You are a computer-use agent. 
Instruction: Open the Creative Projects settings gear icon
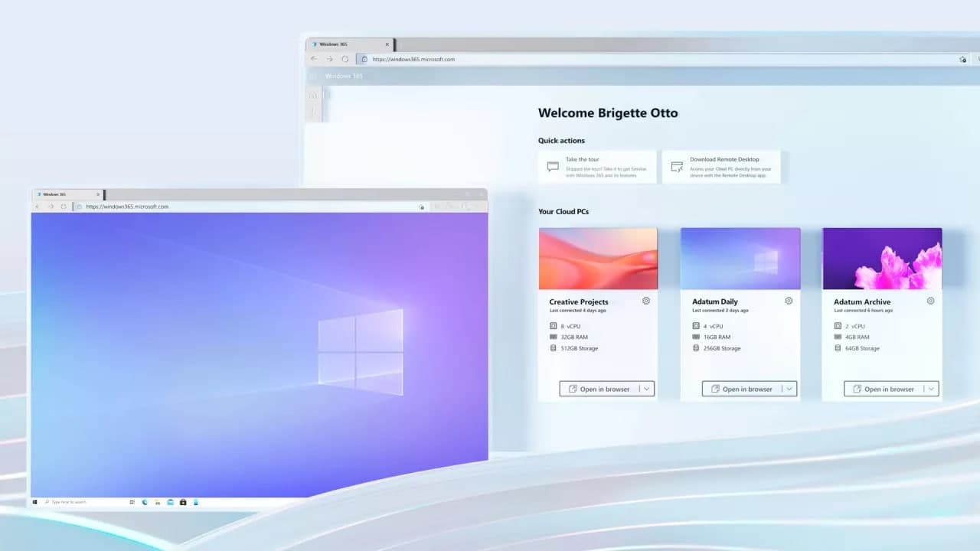pyautogui.click(x=645, y=301)
